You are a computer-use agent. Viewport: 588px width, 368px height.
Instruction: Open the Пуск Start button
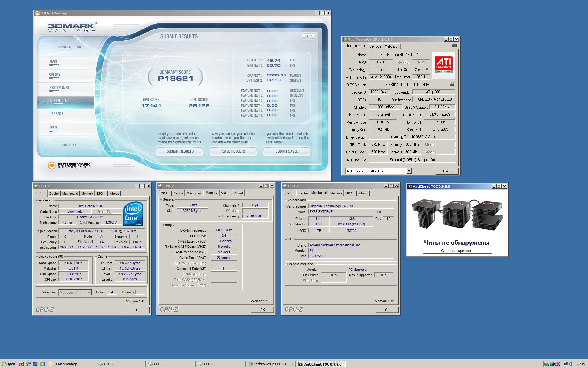pyautogui.click(x=8, y=364)
